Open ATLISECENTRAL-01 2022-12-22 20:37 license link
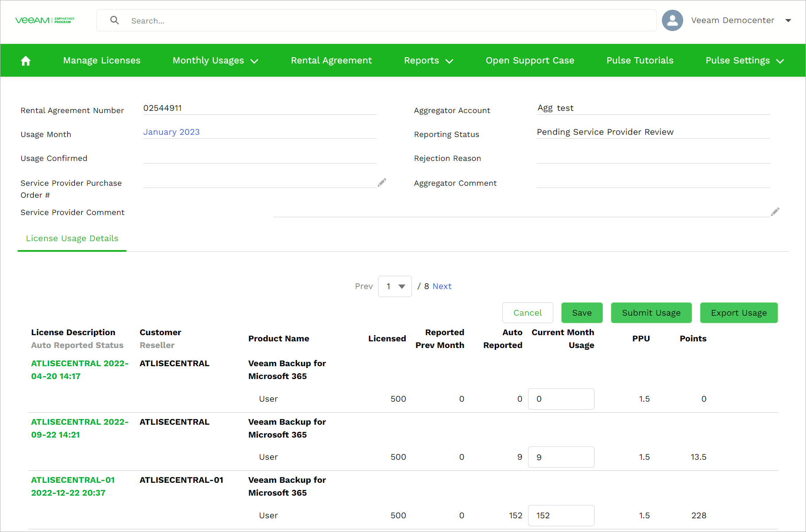The image size is (806, 532). (x=73, y=486)
